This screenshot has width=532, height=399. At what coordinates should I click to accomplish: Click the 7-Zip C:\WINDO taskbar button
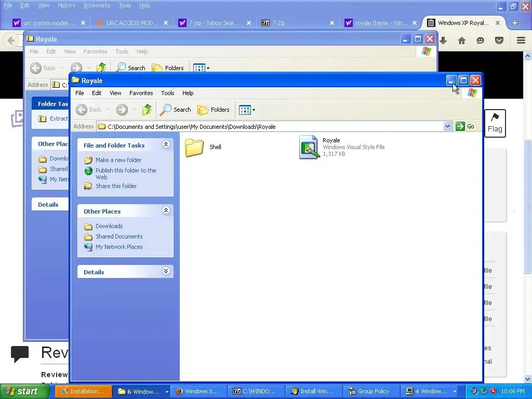(256, 391)
